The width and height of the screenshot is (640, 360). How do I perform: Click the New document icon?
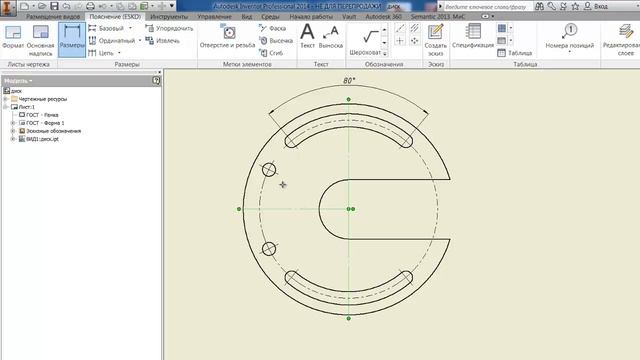pyautogui.click(x=24, y=6)
